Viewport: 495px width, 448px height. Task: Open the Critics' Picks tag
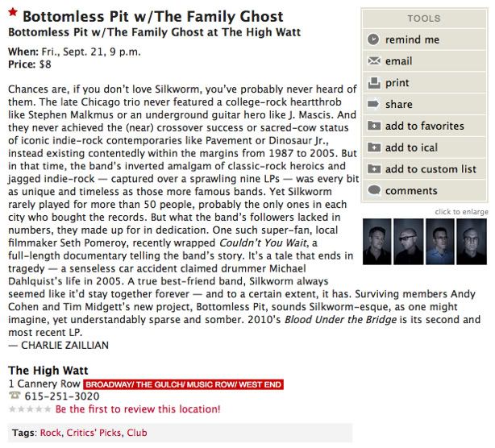pyautogui.click(x=94, y=433)
